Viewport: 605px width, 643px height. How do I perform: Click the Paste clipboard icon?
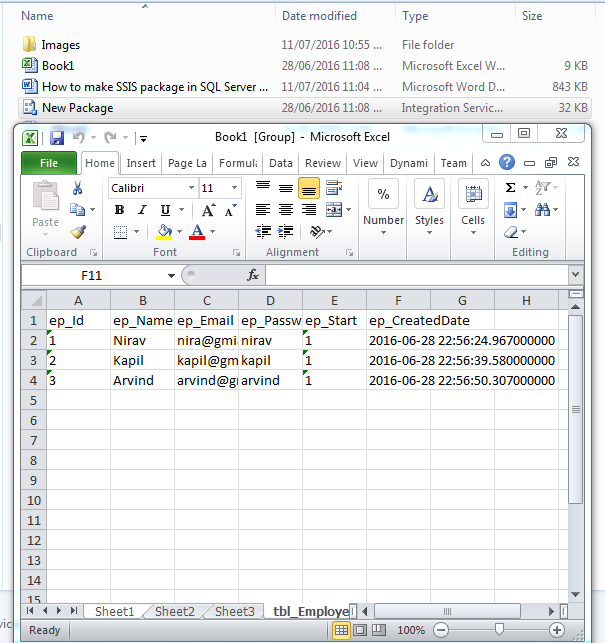46,196
